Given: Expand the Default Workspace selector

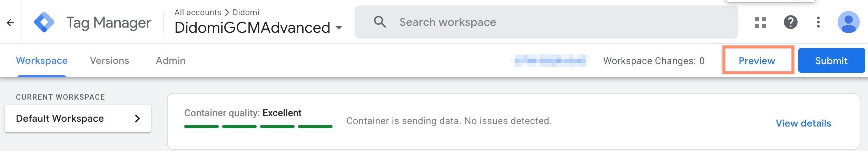Looking at the screenshot, I should pyautogui.click(x=78, y=119).
